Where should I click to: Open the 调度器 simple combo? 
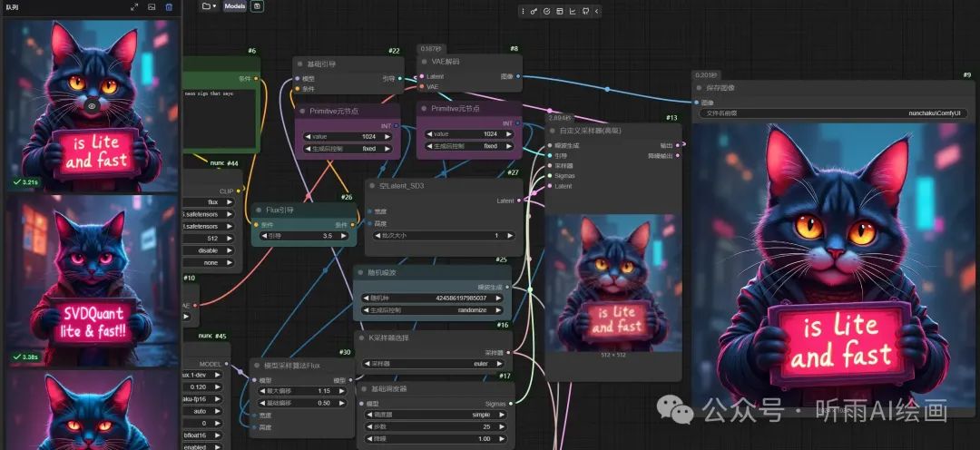tap(437, 415)
